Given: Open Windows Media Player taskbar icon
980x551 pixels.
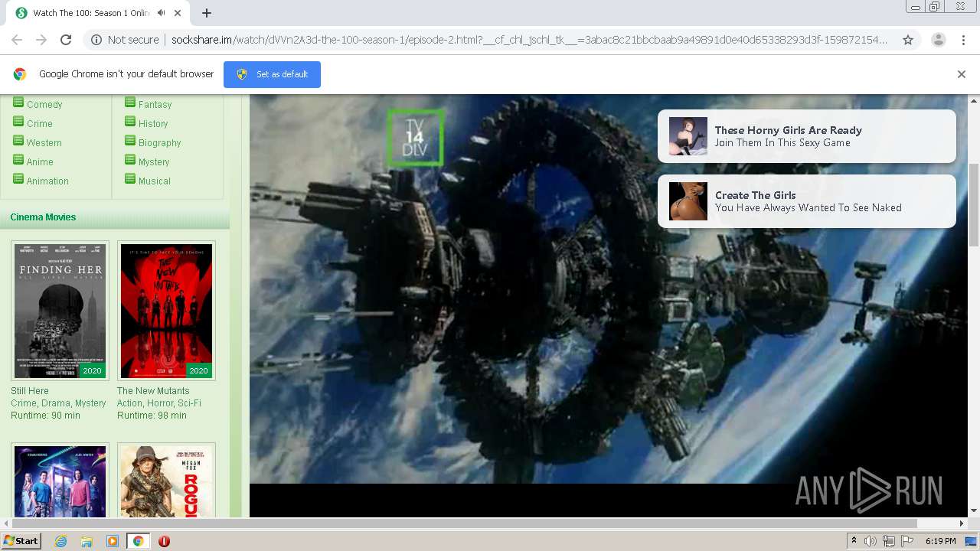Looking at the screenshot, I should 113,541.
